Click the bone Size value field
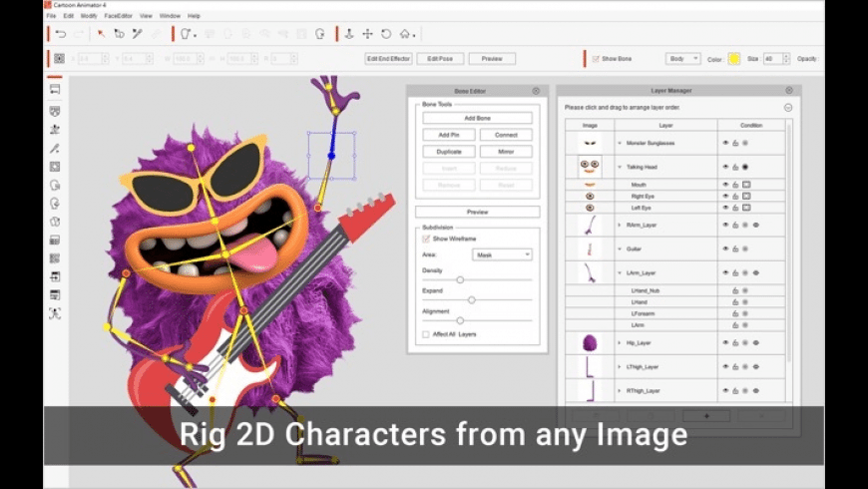Viewport: 868px width, 489px height. (x=772, y=59)
